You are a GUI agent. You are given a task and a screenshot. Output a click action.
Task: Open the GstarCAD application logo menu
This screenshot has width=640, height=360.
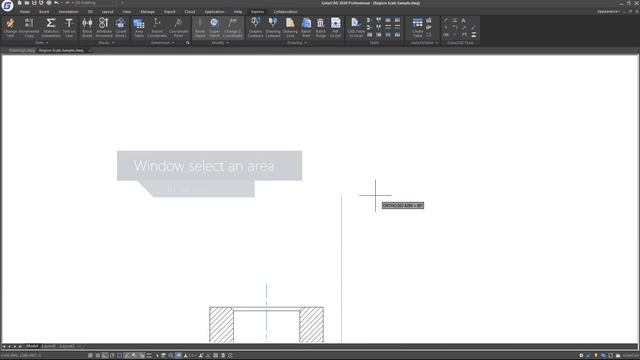[7, 5]
